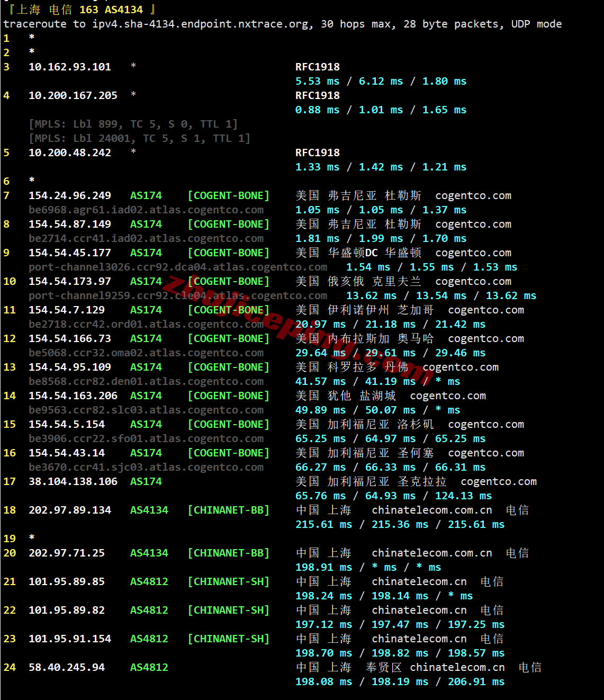This screenshot has width=604, height=700.
Task: Click latency 206.91 ms at hop 24
Action: (x=476, y=681)
